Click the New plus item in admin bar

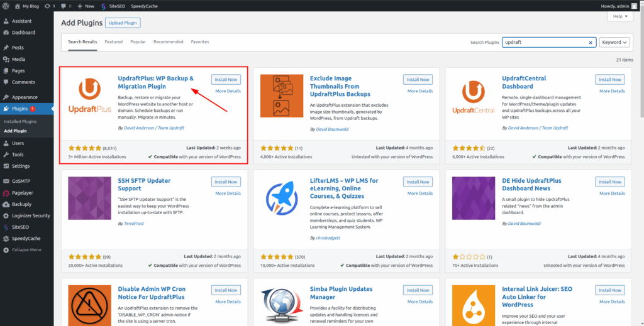86,6
